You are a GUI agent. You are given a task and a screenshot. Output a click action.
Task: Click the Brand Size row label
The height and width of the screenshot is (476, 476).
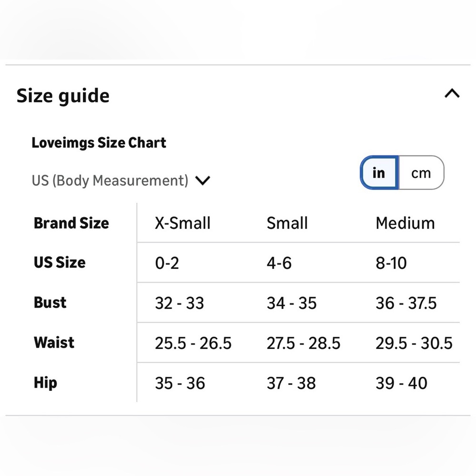71,223
